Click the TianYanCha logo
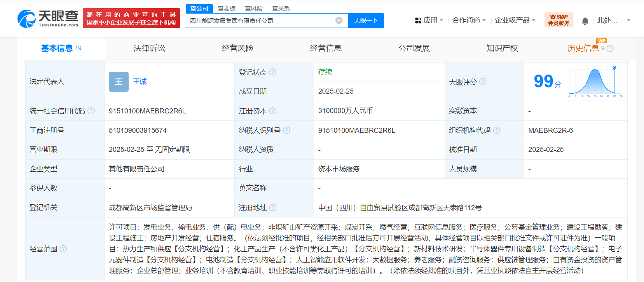 coord(48,18)
